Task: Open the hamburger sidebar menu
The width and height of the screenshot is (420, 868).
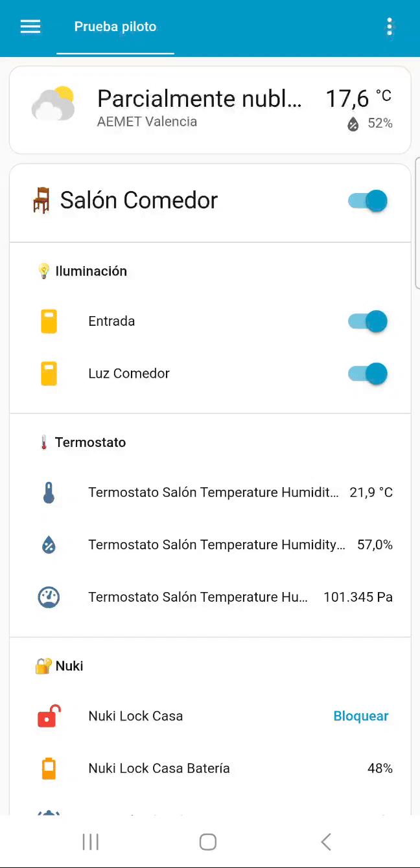Action: coord(30,27)
